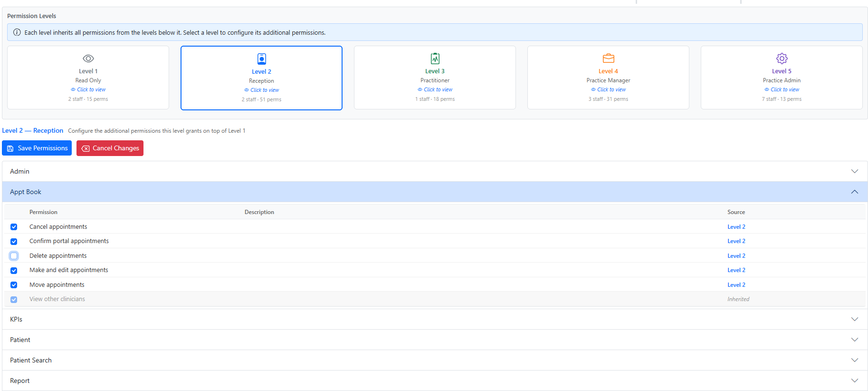This screenshot has height=391, width=868.
Task: Uncheck the Move appointments checkbox
Action: 14,285
